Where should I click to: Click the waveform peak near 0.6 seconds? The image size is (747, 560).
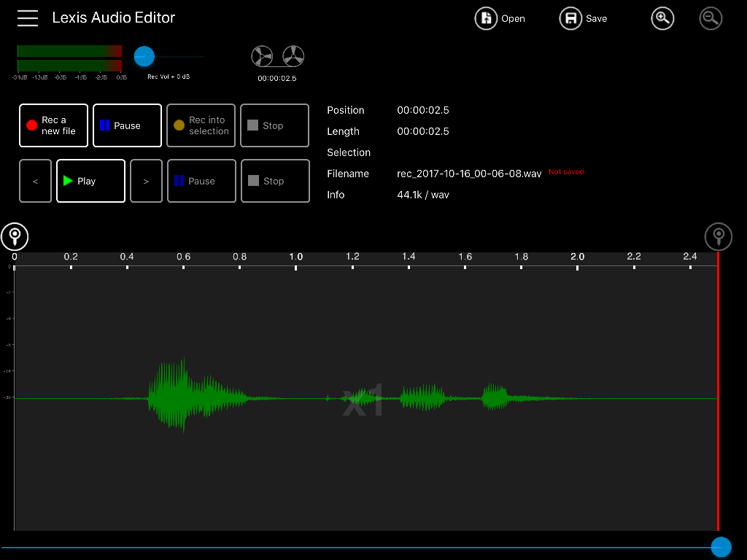tap(183, 395)
